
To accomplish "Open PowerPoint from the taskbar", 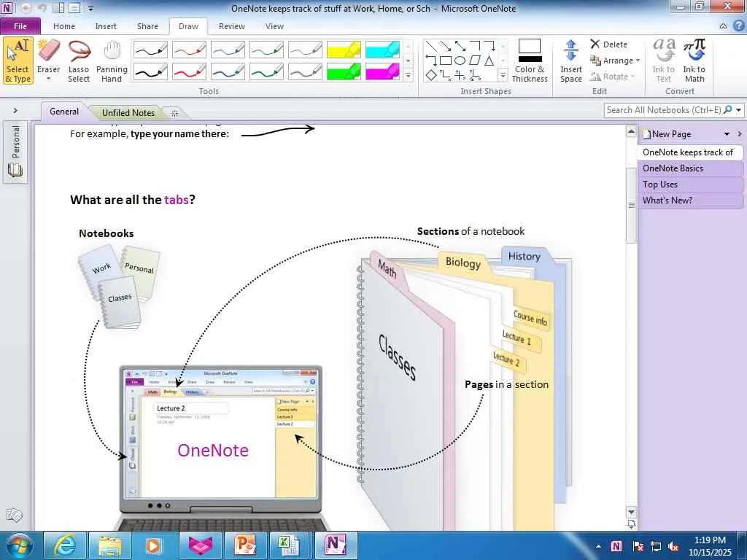I will pos(245,545).
